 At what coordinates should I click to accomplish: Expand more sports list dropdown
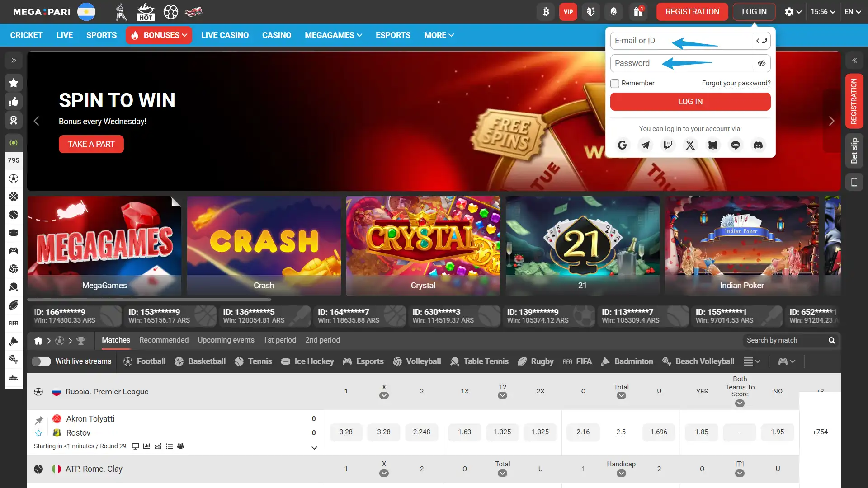pyautogui.click(x=752, y=361)
